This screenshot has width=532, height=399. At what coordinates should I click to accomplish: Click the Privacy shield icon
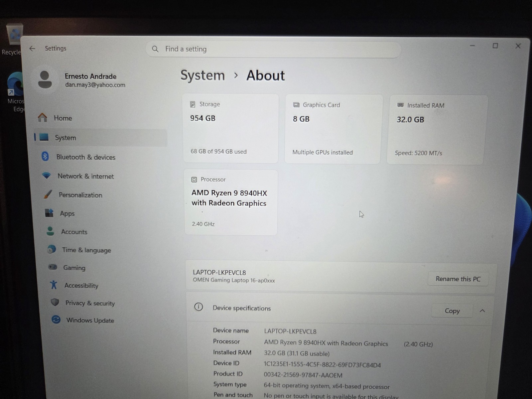(x=55, y=302)
